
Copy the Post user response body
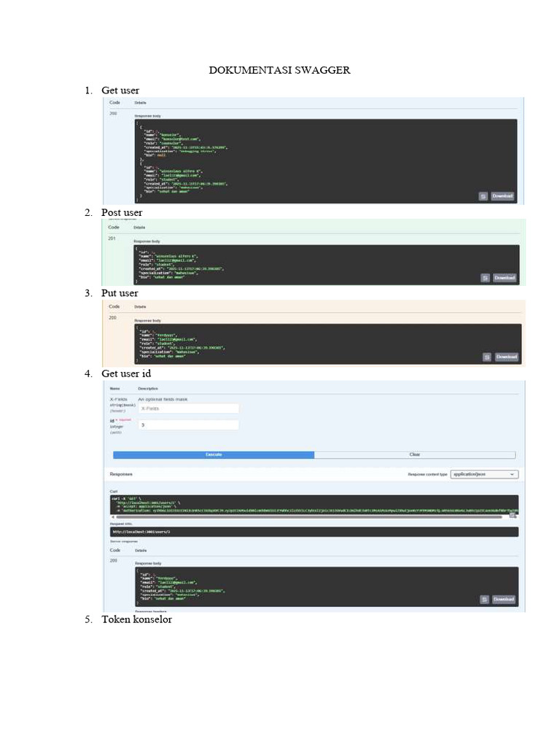(x=485, y=278)
